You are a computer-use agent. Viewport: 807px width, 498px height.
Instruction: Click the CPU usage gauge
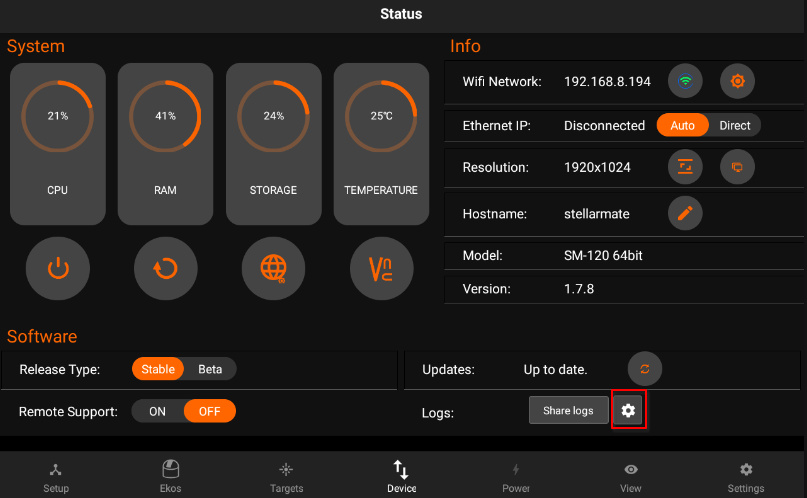pyautogui.click(x=58, y=144)
